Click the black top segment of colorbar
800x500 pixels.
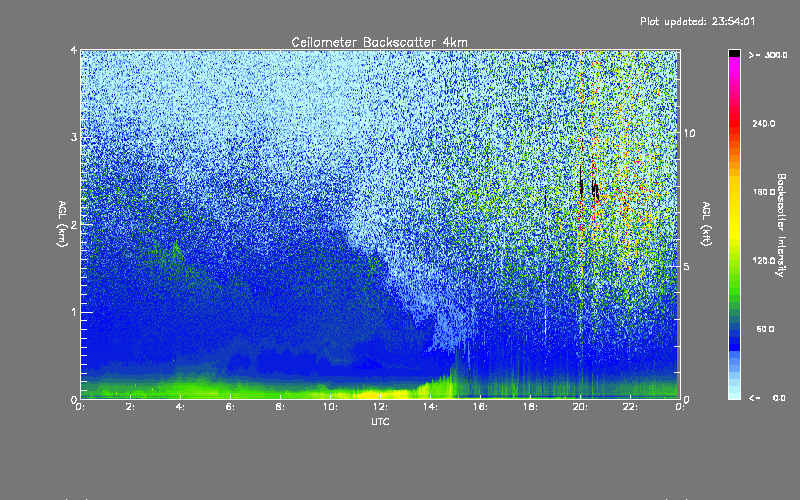click(x=734, y=53)
